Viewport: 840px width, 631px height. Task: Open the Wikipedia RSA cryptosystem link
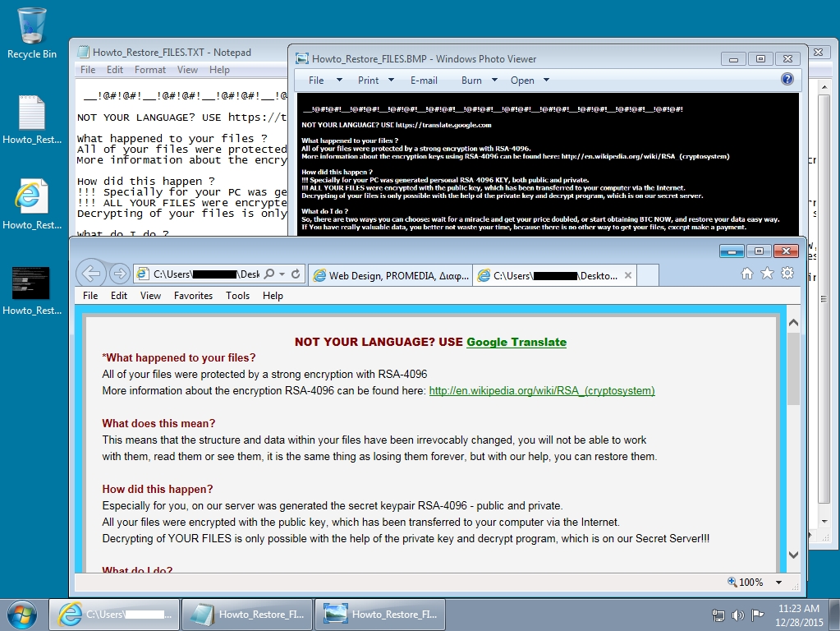pos(542,390)
